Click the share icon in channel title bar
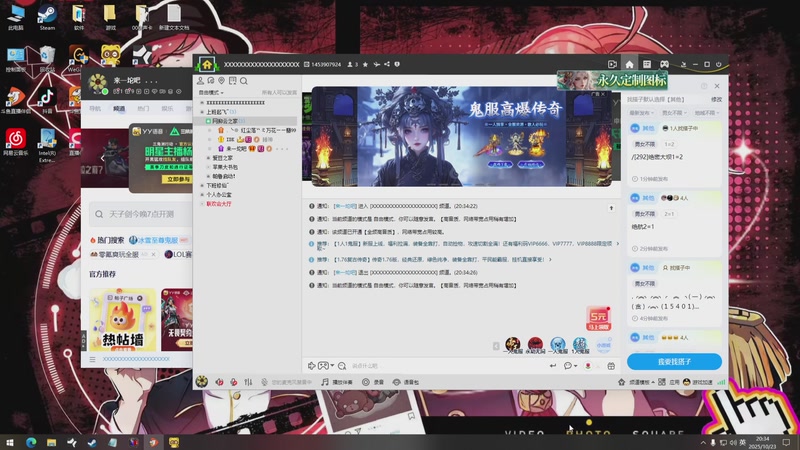 (387, 64)
